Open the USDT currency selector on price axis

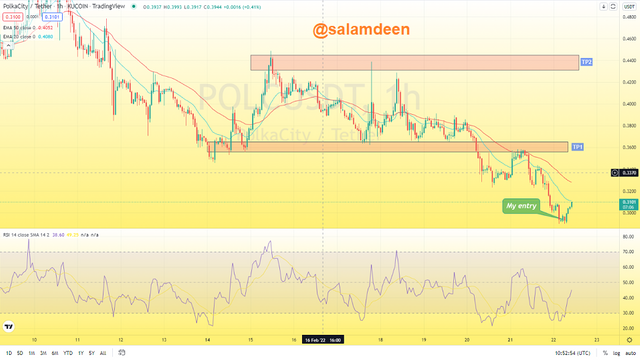629,7
